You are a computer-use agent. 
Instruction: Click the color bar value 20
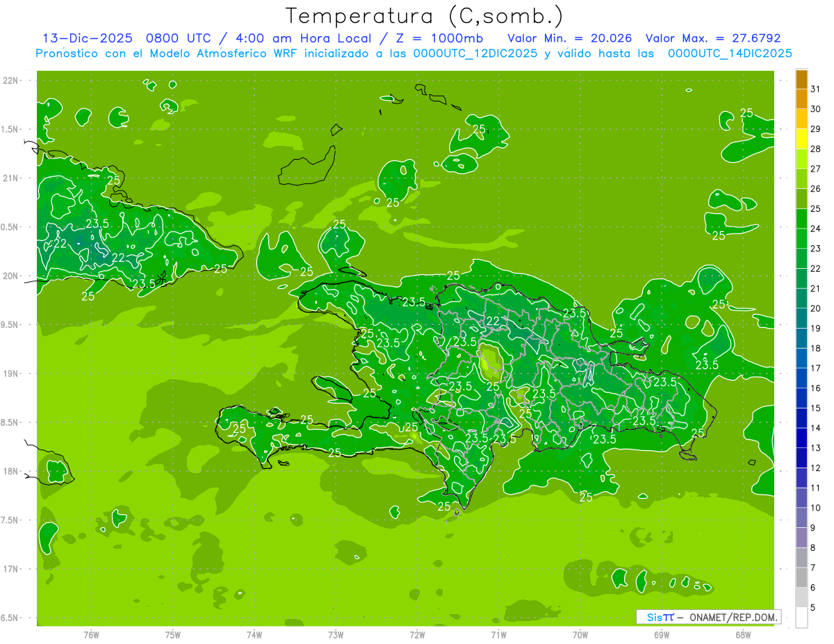pyautogui.click(x=815, y=308)
